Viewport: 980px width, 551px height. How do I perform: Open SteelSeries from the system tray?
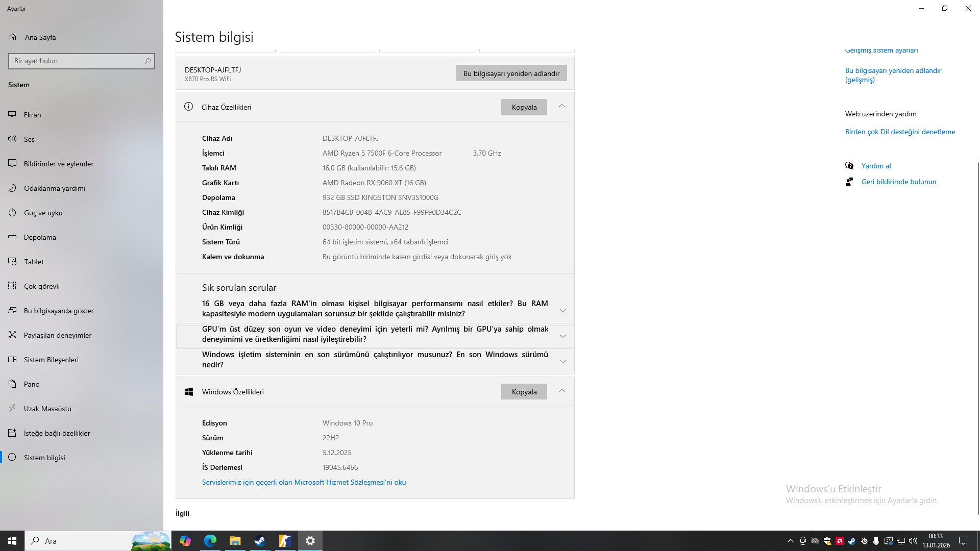[x=864, y=541]
